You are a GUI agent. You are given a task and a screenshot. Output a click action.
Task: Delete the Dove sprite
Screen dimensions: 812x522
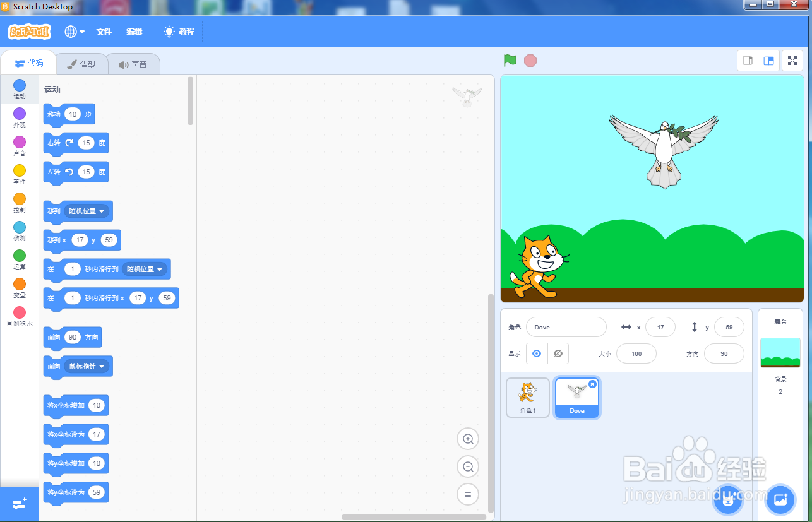coord(592,384)
